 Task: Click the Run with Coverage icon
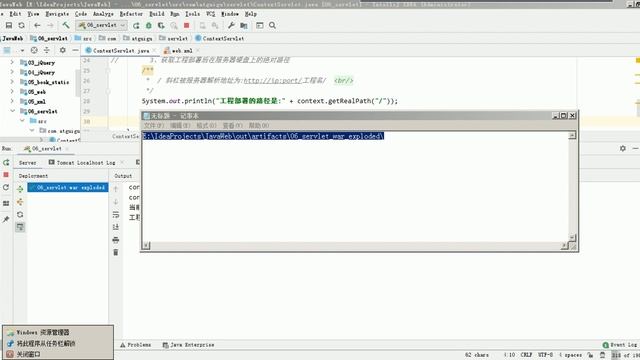161,25
